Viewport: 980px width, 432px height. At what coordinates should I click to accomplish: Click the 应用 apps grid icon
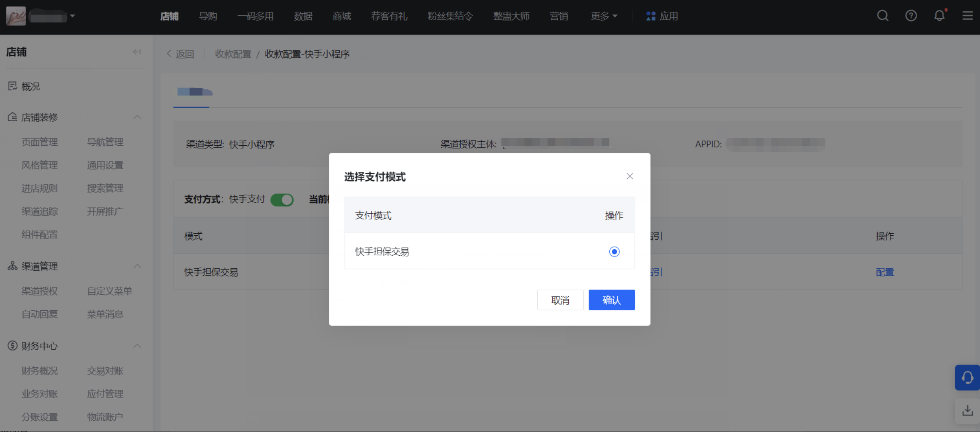coord(651,16)
